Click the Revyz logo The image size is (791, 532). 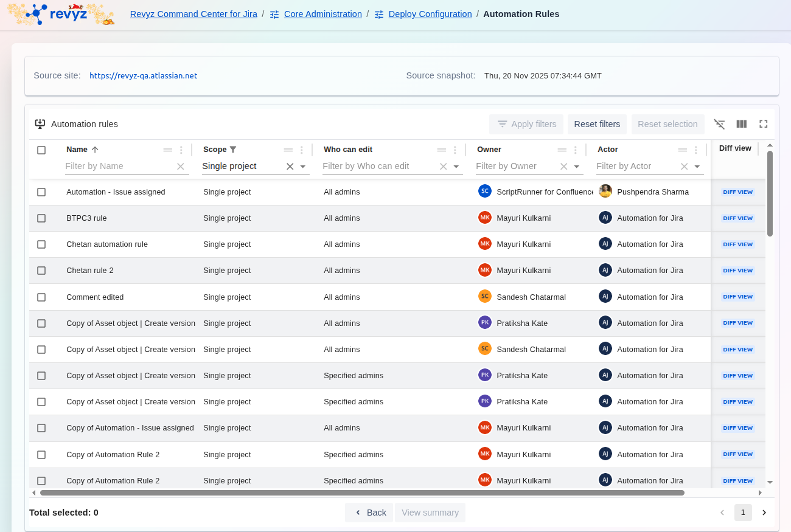coord(61,15)
